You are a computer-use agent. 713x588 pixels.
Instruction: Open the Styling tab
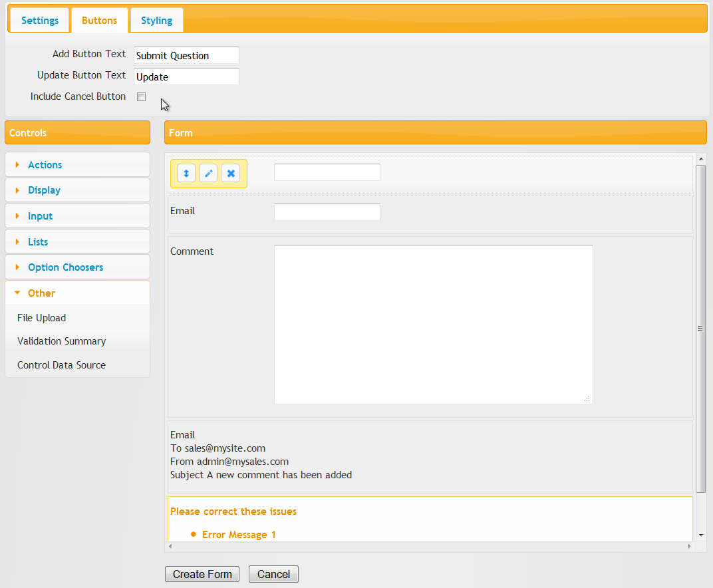pos(156,21)
